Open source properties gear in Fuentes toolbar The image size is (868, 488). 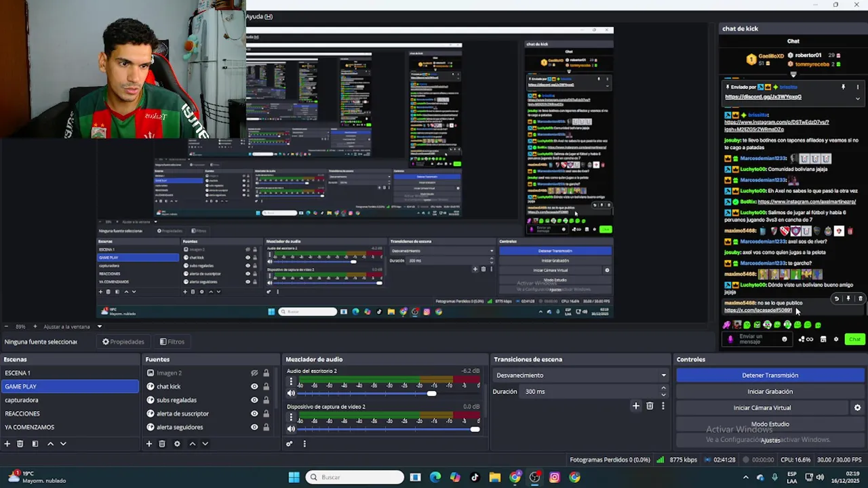click(177, 444)
